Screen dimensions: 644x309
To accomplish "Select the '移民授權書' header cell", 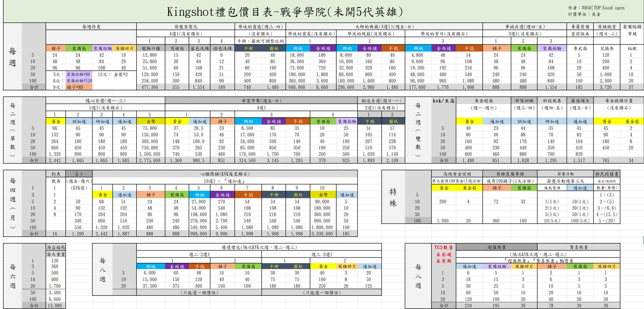I will tap(607, 174).
